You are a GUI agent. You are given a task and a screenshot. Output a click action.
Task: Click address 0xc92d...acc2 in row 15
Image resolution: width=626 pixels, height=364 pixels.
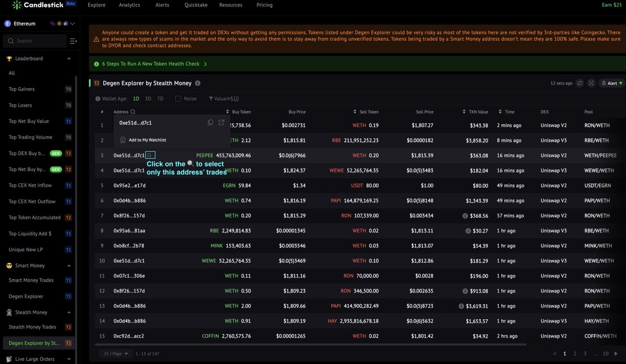[129, 336]
